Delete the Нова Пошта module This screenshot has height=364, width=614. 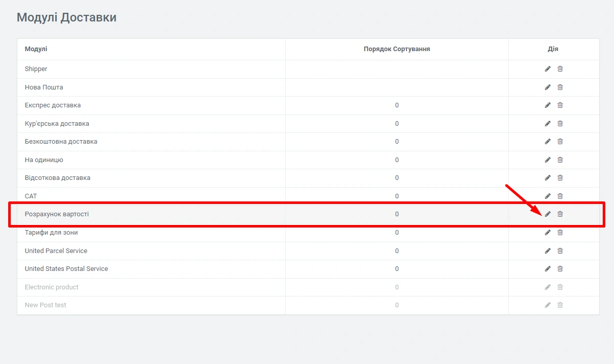coord(560,87)
